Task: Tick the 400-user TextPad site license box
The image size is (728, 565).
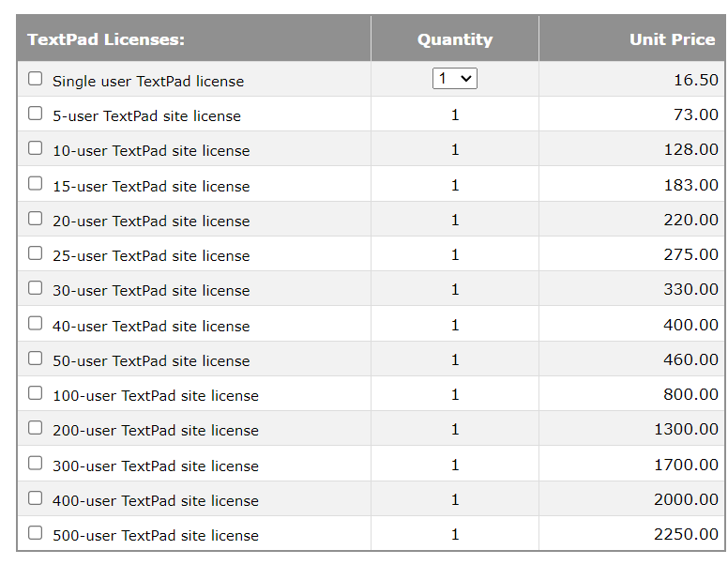Action: (36, 498)
